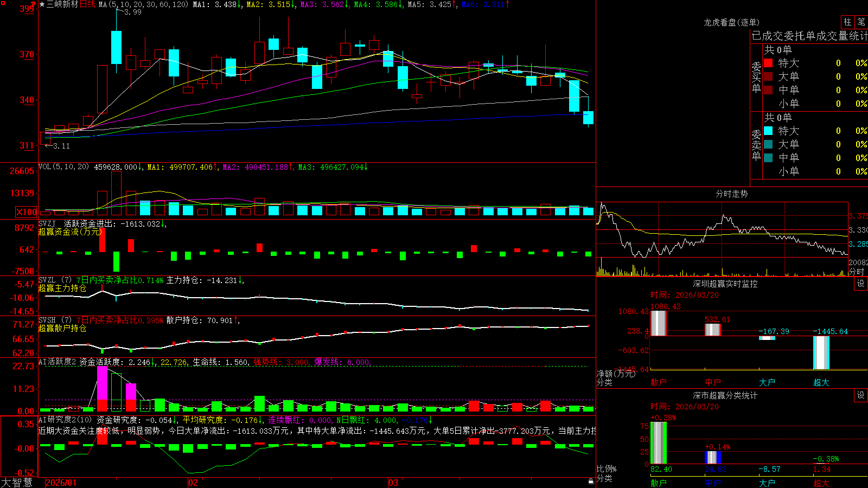Viewport: 868px width, 488px height.
Task: Click 爆发线: 6.000 label
Action: click(x=342, y=362)
